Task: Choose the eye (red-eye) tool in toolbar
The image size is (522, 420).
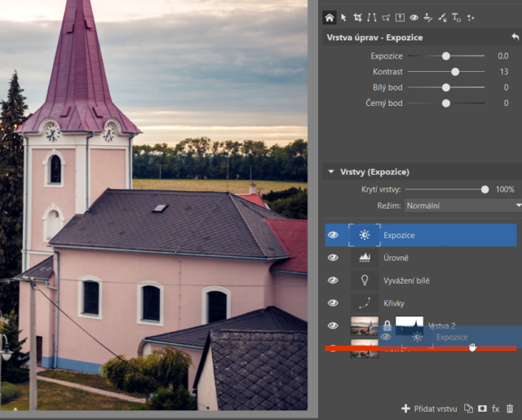Action: coord(414,17)
